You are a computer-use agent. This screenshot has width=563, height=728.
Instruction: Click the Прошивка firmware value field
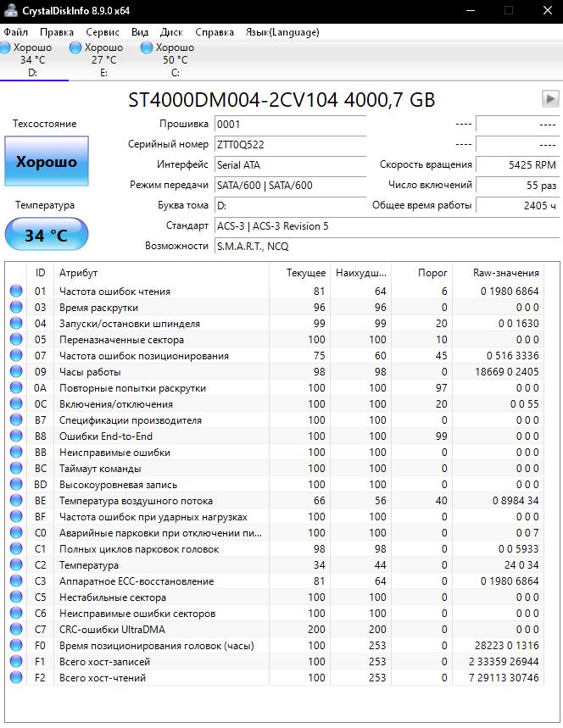(288, 124)
